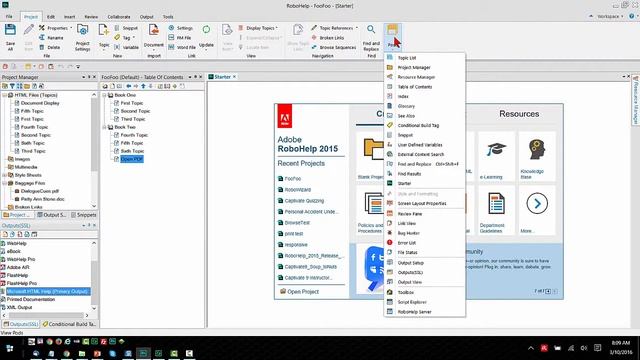Screen dimensions: 640x360
Task: Select Output Setup in Pods menu
Action: click(424, 263)
